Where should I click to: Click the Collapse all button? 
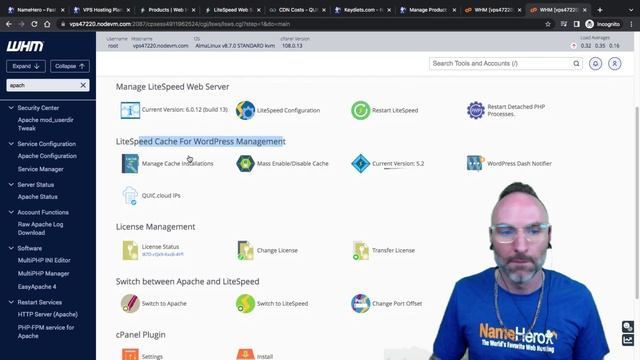[70, 66]
